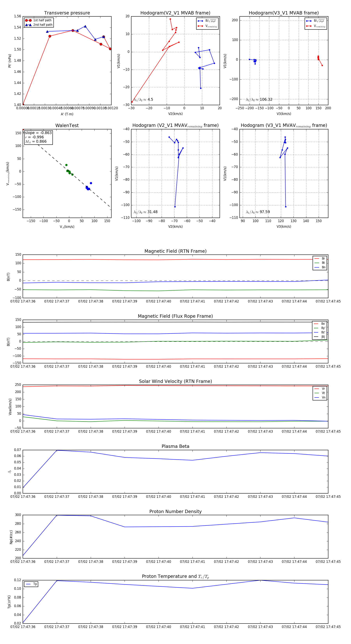The width and height of the screenshot is (351, 644).
Task: Click the Br red legend line
Action: (x=316, y=259)
